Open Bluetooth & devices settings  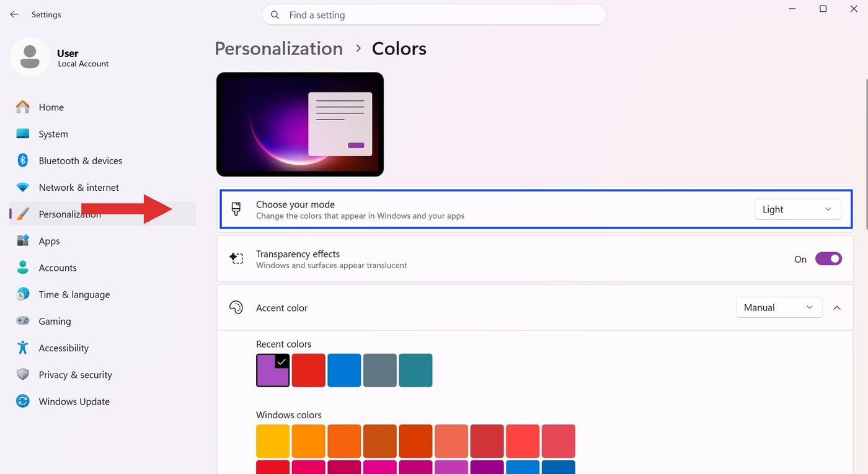pos(103,160)
